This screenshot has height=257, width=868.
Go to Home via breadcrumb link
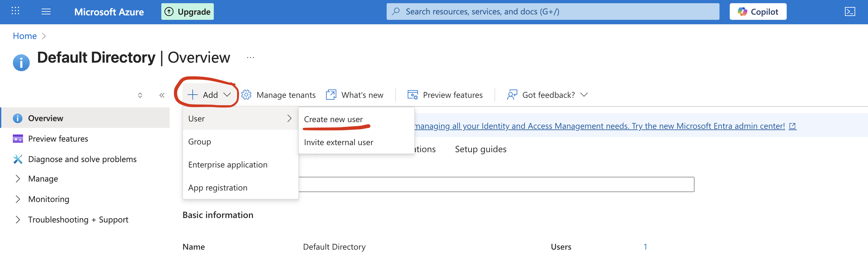(25, 36)
